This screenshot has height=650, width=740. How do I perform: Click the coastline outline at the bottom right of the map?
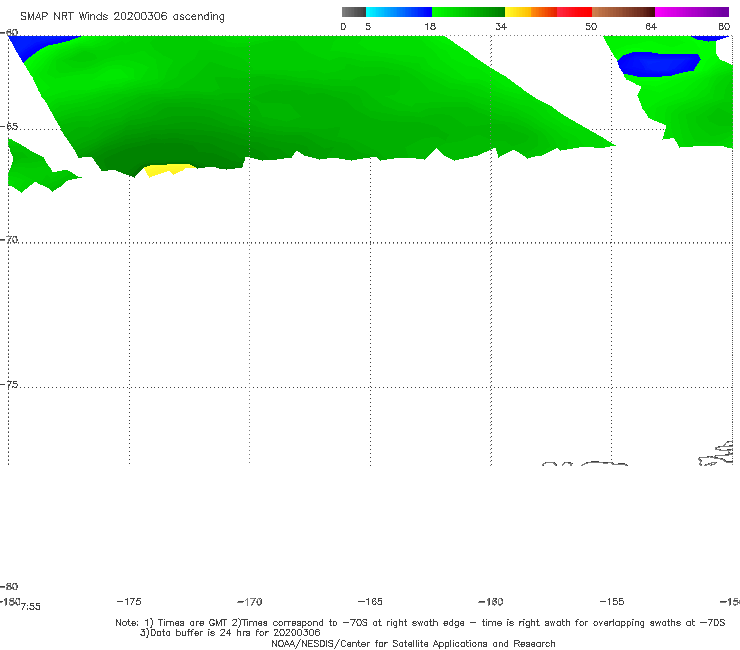(716, 454)
